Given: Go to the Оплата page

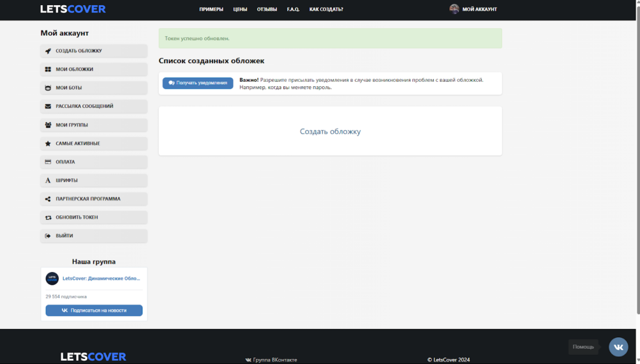Looking at the screenshot, I should click(x=94, y=162).
